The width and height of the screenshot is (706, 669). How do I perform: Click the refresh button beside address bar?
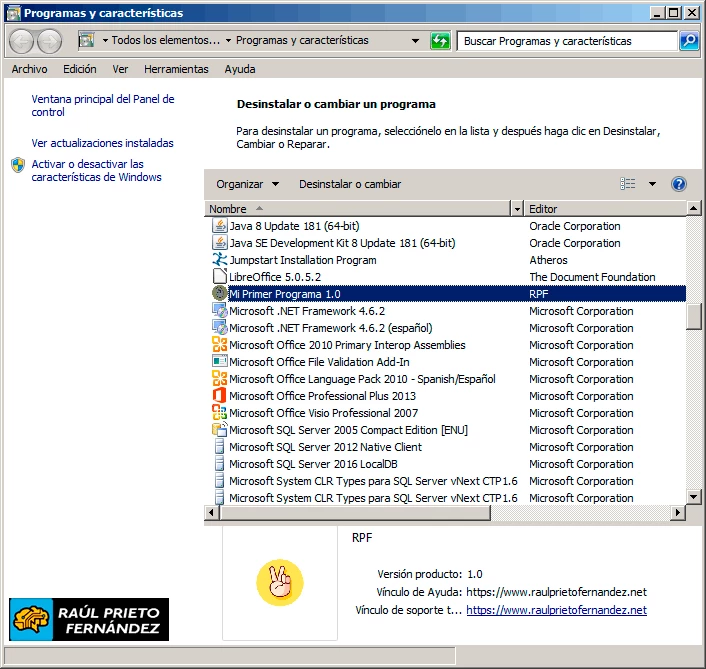440,41
